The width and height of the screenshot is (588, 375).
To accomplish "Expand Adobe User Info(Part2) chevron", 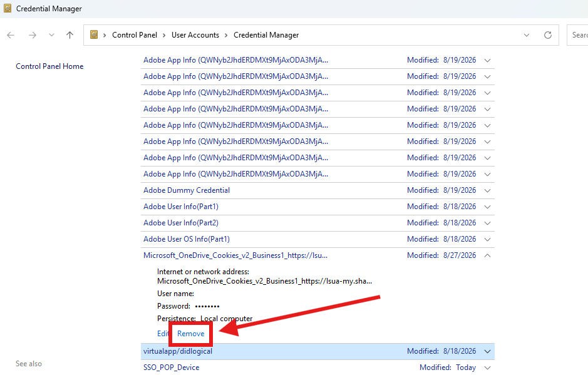I will 488,223.
